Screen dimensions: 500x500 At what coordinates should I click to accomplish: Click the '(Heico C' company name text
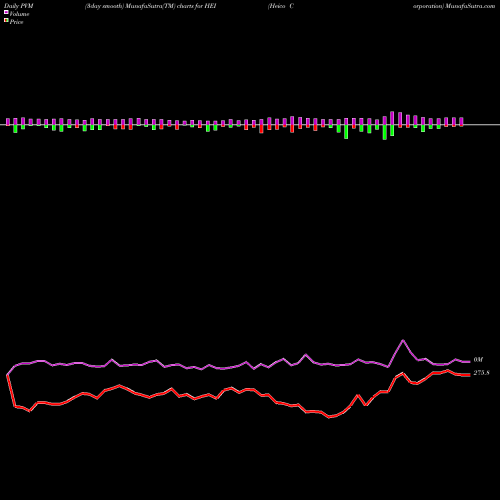[x=281, y=6]
